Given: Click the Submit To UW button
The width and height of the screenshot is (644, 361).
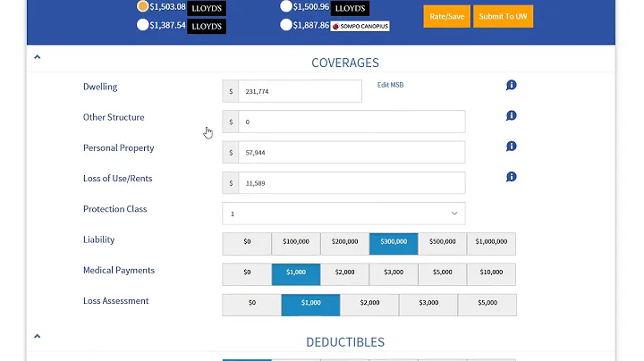Looking at the screenshot, I should click(x=503, y=16).
